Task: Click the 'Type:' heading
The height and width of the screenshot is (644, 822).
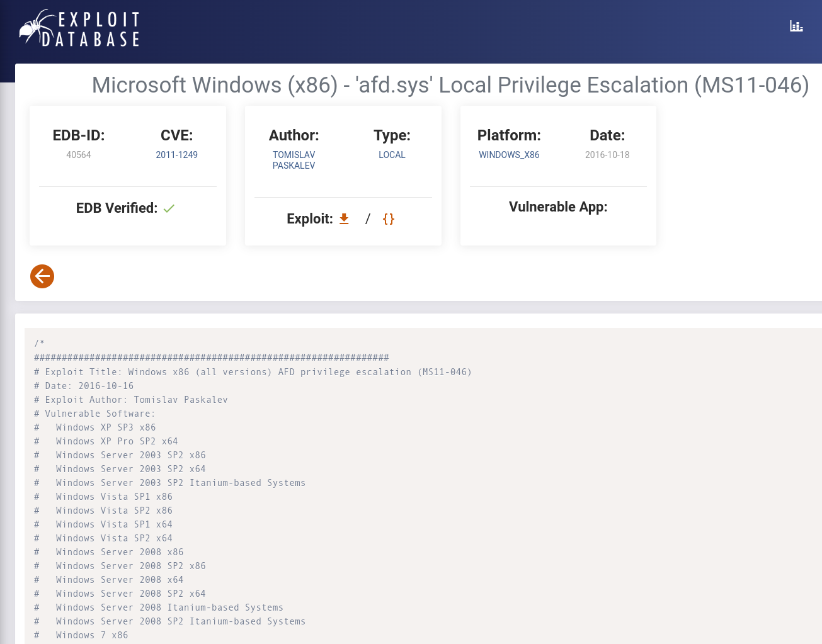Action: pyautogui.click(x=392, y=135)
